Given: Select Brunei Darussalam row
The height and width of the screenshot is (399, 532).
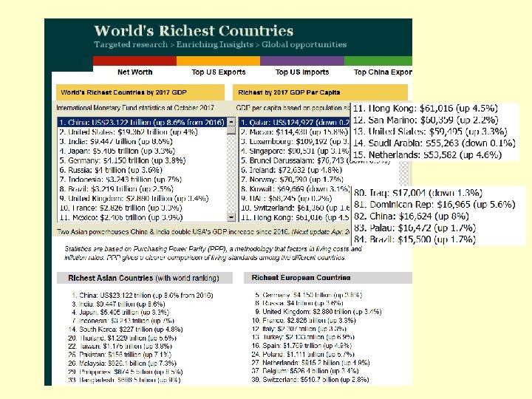Looking at the screenshot, I should 295,160.
